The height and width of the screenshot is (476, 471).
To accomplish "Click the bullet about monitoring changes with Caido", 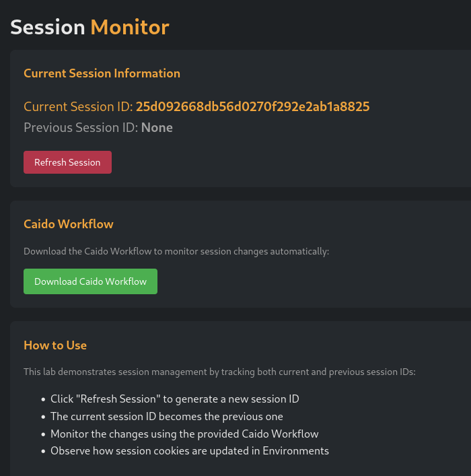I will [184, 434].
